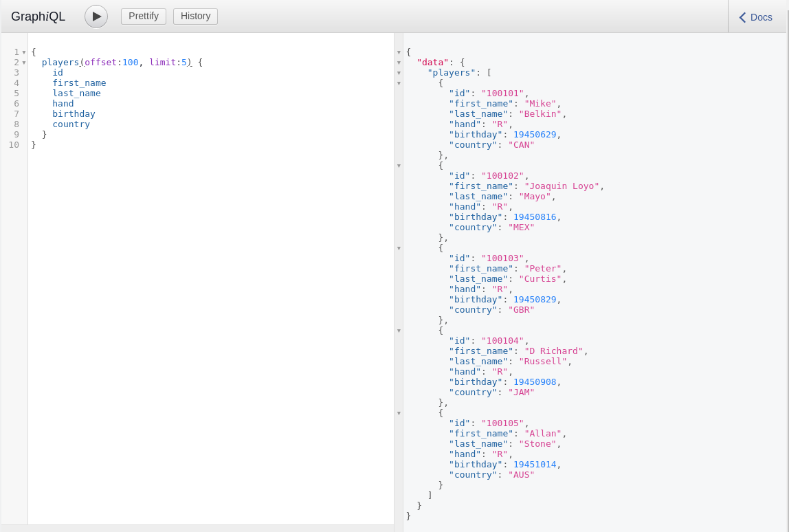Click the offset value 100 in query

click(130, 63)
